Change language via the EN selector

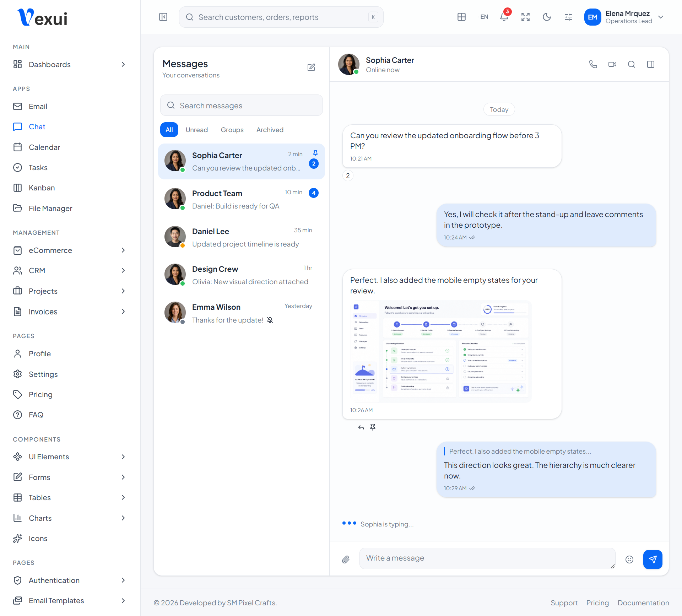pos(484,17)
